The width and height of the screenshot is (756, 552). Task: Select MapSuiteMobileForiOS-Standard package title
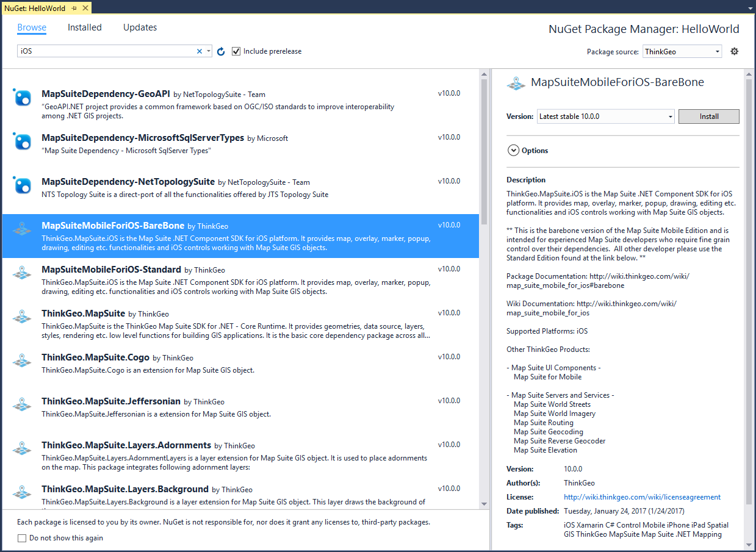tap(111, 270)
